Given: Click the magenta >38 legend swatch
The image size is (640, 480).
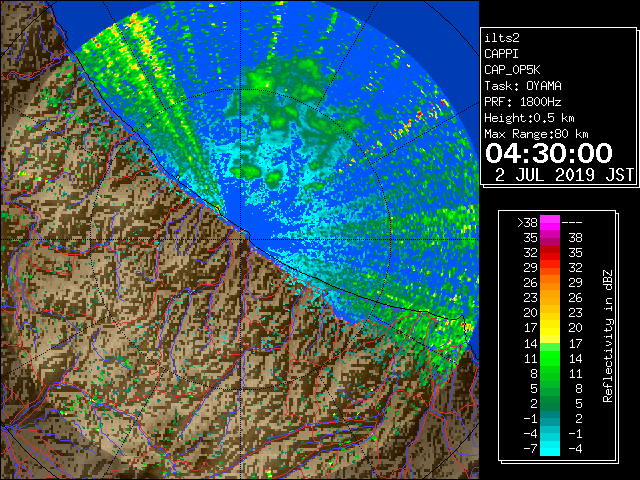Looking at the screenshot, I should coord(550,223).
